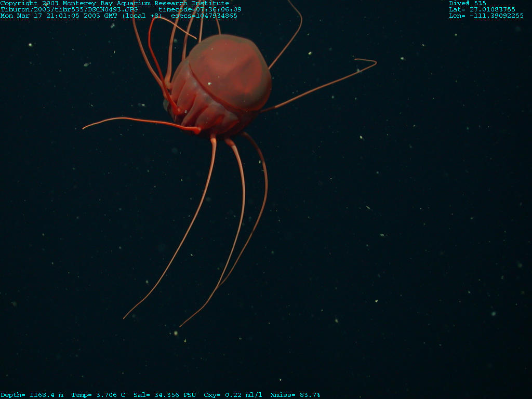Click the Temp= 3.706 C reading

[x=98, y=395]
